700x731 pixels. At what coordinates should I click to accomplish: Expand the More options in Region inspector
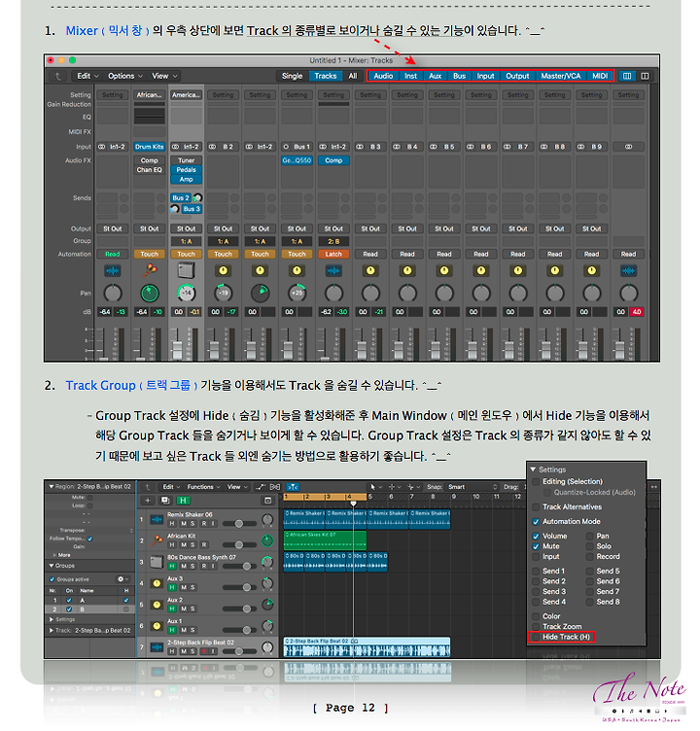[x=54, y=555]
